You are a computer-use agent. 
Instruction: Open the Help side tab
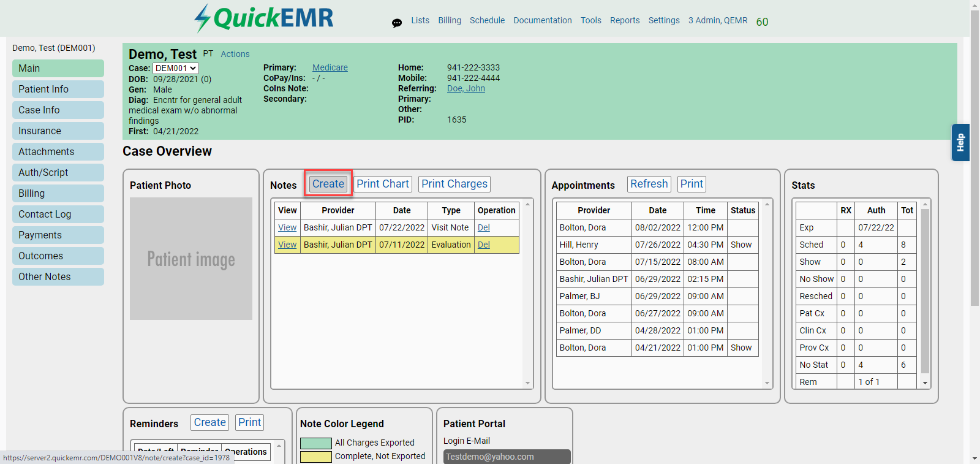pyautogui.click(x=960, y=142)
